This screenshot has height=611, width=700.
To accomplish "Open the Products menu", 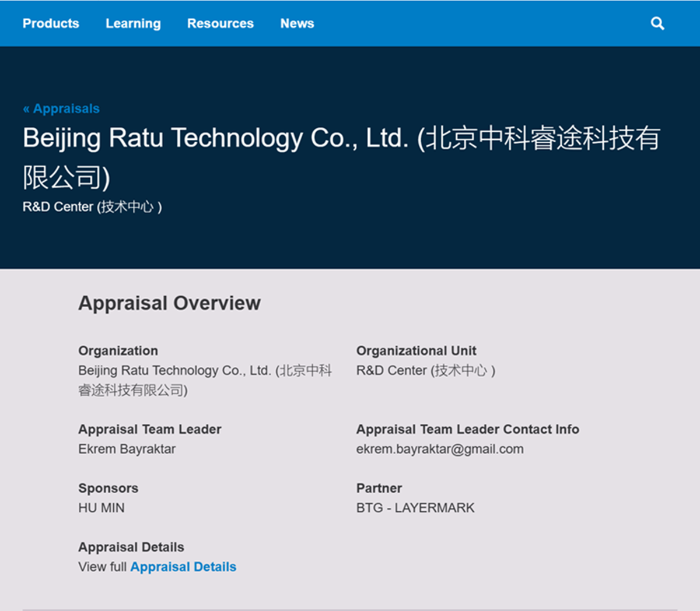I will click(51, 23).
